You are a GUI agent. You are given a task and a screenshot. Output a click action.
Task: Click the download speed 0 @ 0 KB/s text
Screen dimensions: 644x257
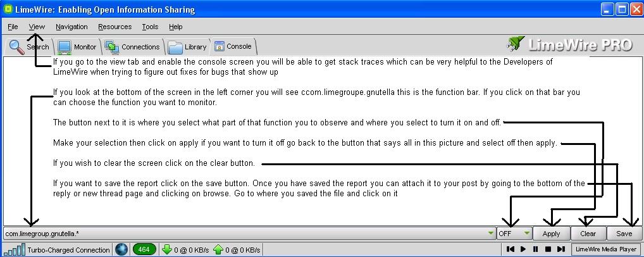[x=192, y=250]
